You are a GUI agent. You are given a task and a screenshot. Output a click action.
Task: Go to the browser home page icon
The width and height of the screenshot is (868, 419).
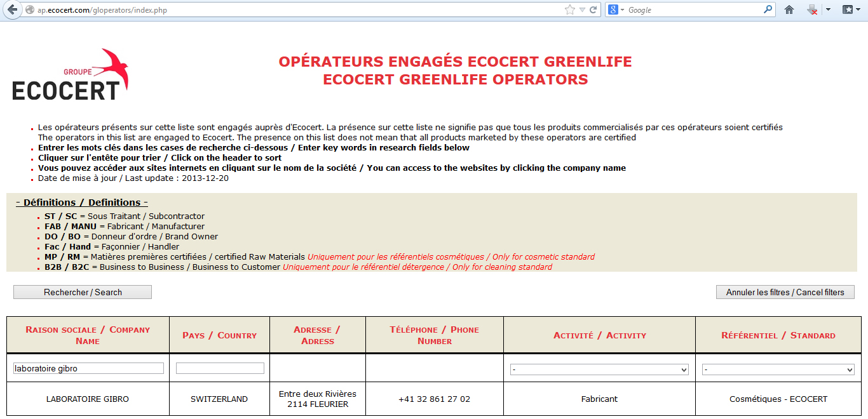[x=789, y=10]
